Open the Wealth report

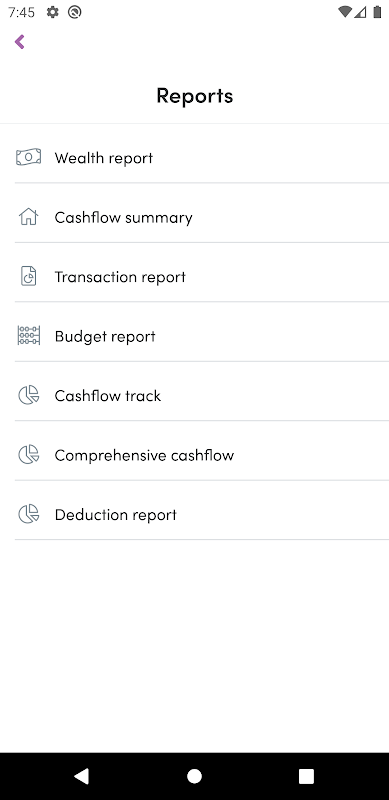[202, 158]
